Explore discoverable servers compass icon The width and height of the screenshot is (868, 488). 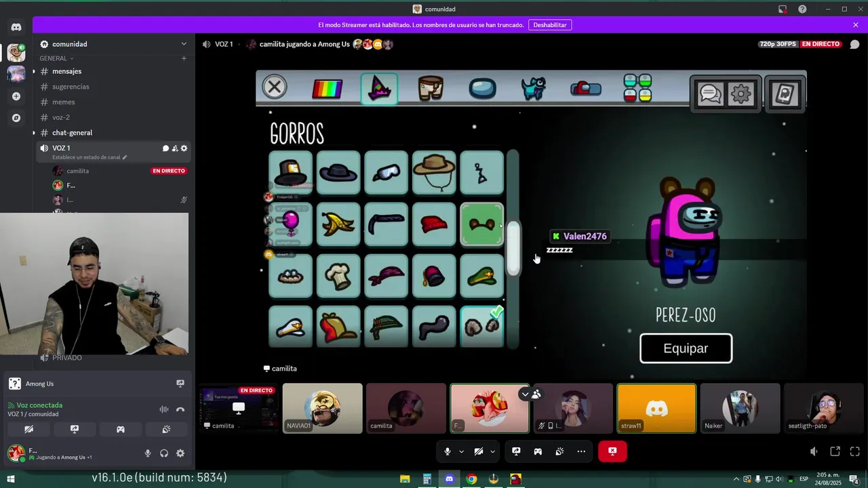16,118
